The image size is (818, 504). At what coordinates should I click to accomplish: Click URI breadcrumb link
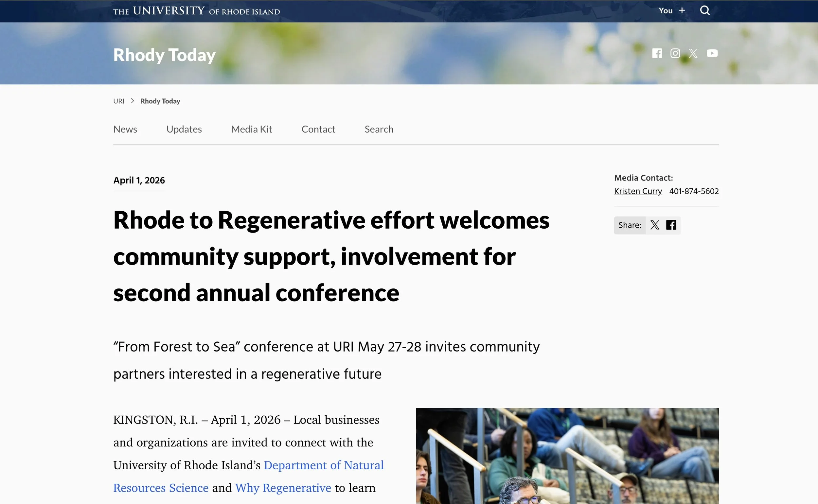(119, 101)
